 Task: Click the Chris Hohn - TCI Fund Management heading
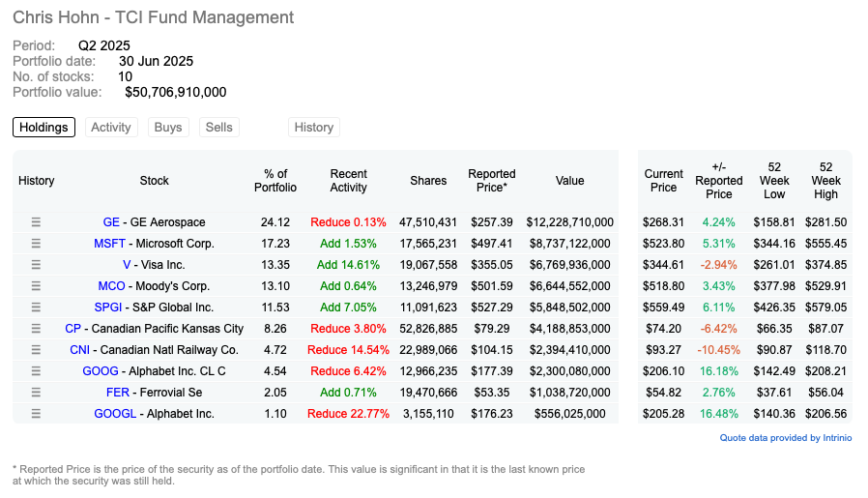click(x=154, y=17)
